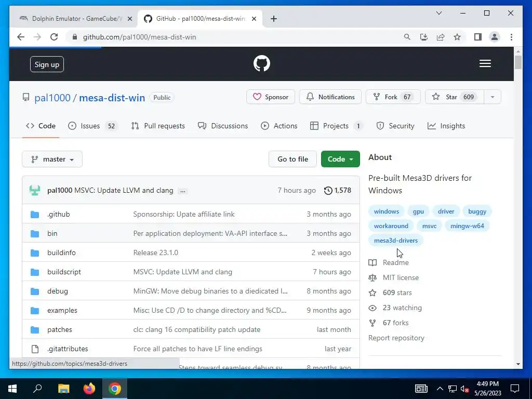Click the muted volume tray icon

click(x=464, y=389)
